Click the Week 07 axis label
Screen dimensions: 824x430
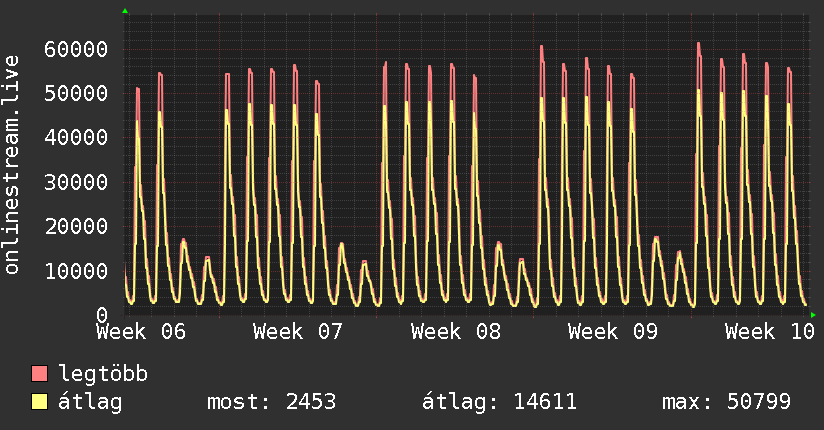[x=298, y=332]
